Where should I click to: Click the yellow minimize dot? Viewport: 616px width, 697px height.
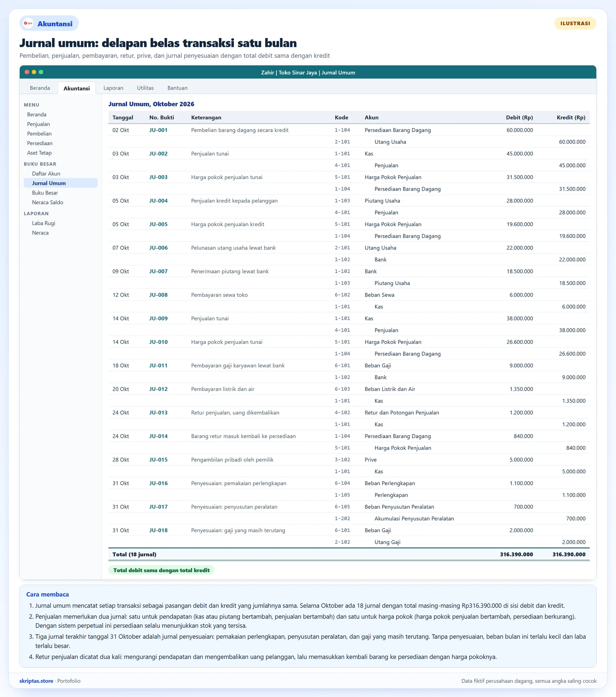point(34,72)
